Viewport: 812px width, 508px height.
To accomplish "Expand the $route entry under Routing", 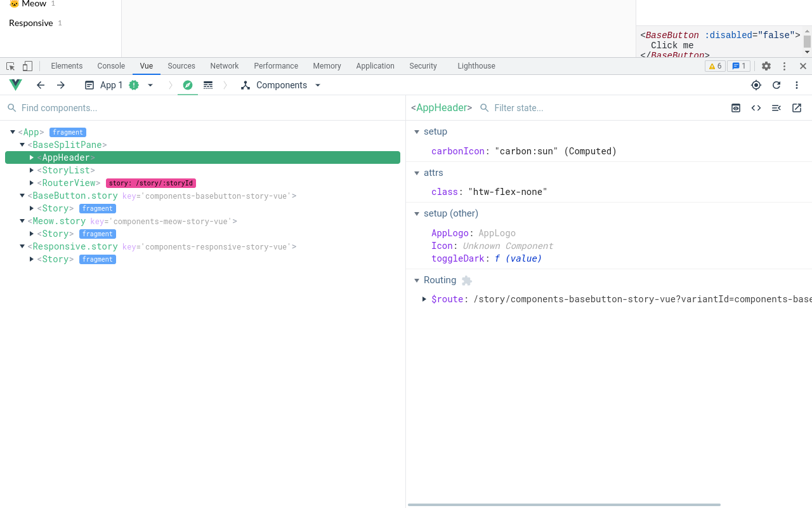I will (424, 299).
